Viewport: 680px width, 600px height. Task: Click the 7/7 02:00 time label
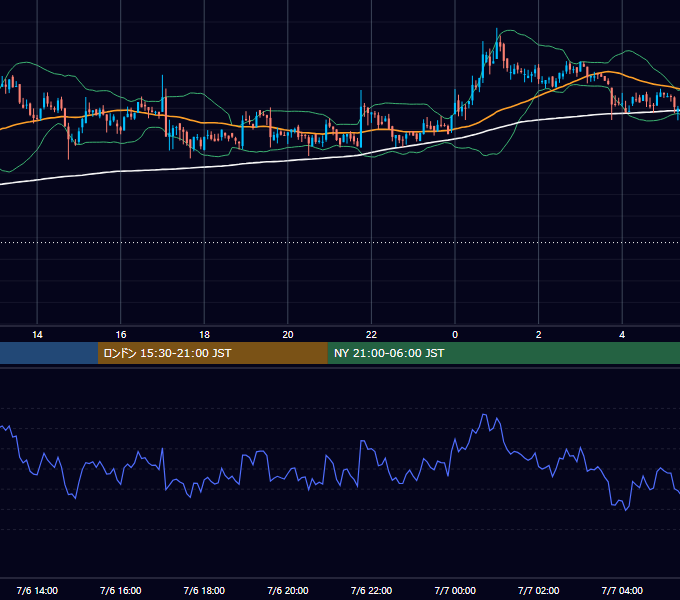point(539,590)
